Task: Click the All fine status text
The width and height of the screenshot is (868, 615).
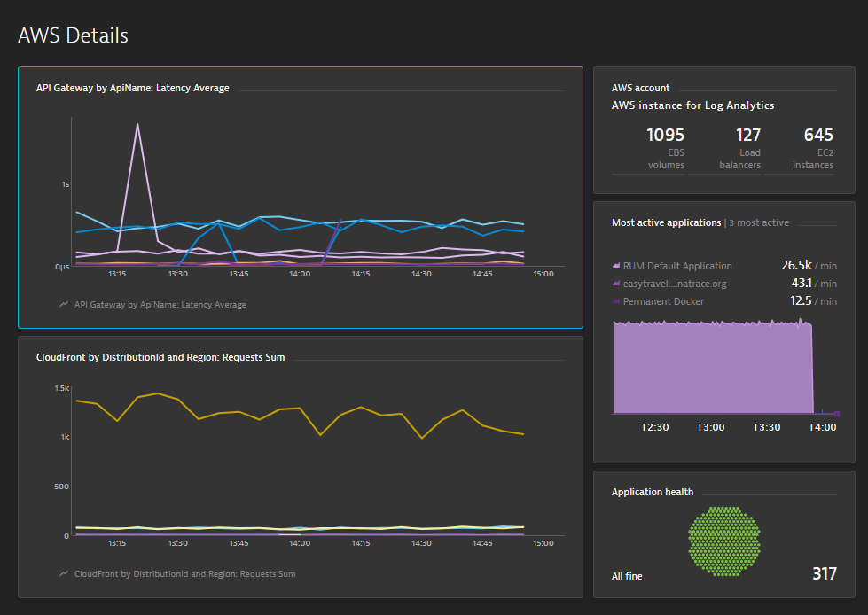Action: click(x=627, y=576)
